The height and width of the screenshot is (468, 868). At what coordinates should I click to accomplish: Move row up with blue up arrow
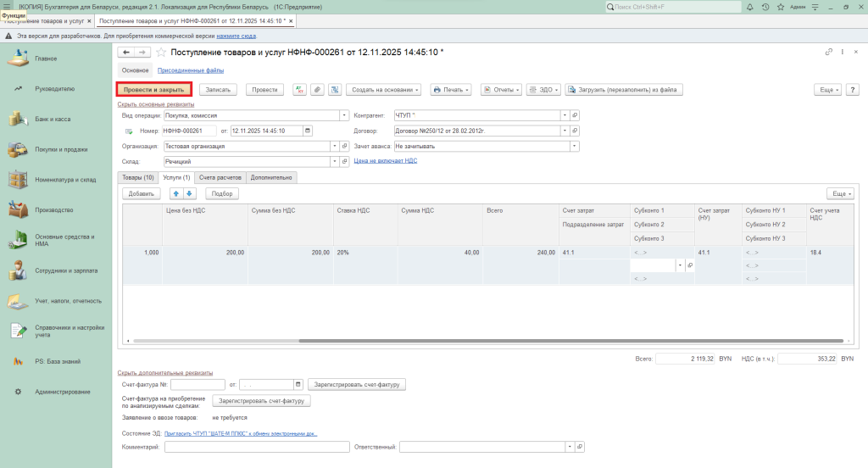(x=176, y=193)
